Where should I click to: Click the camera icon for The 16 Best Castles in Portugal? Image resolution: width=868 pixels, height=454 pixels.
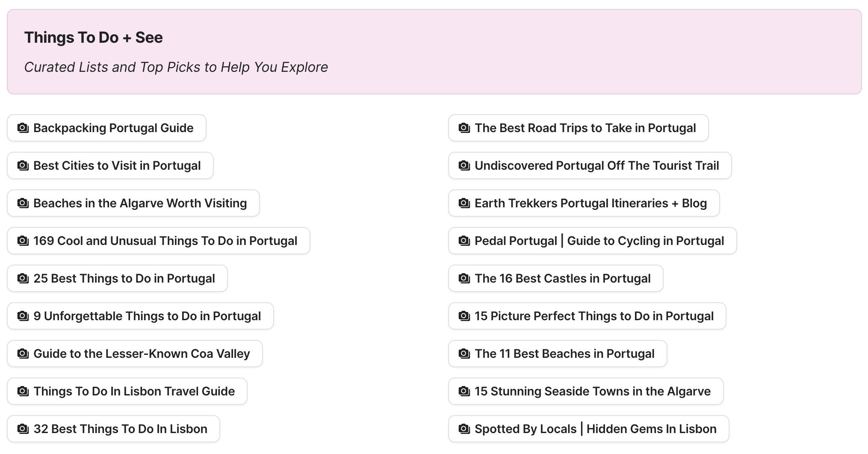pos(464,278)
